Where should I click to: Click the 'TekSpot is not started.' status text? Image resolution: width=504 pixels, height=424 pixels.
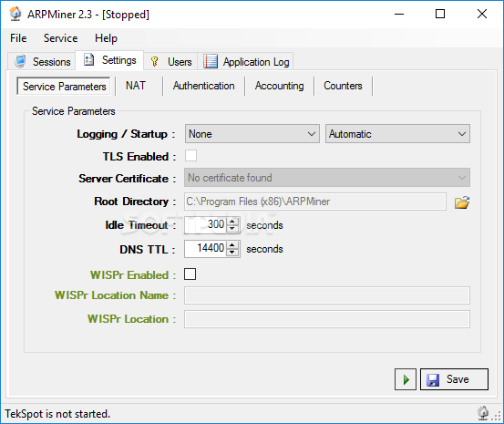[x=57, y=414]
